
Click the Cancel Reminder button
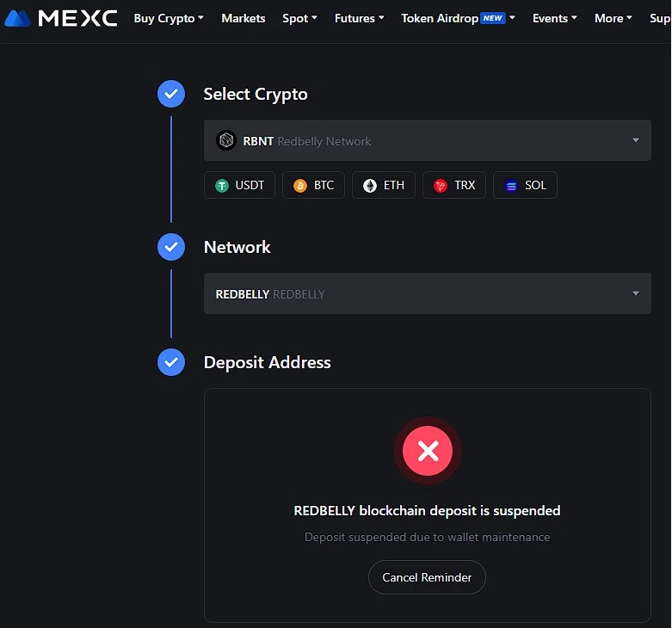427,577
